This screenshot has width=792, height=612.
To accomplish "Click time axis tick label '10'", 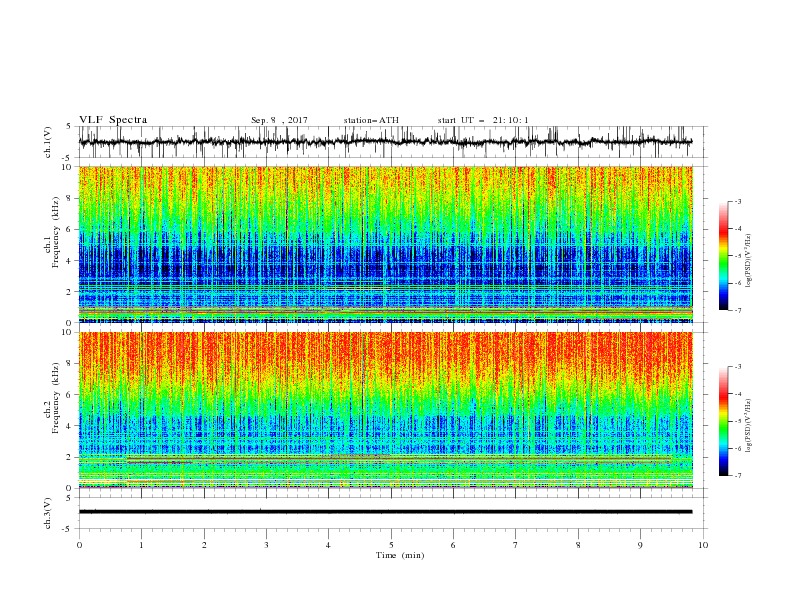I will point(703,545).
